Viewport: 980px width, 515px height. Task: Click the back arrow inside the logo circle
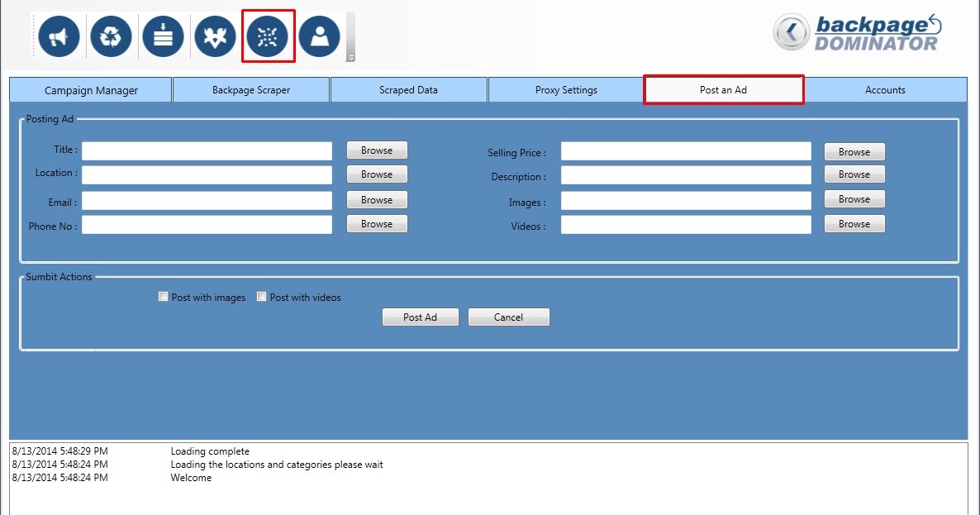tap(792, 33)
